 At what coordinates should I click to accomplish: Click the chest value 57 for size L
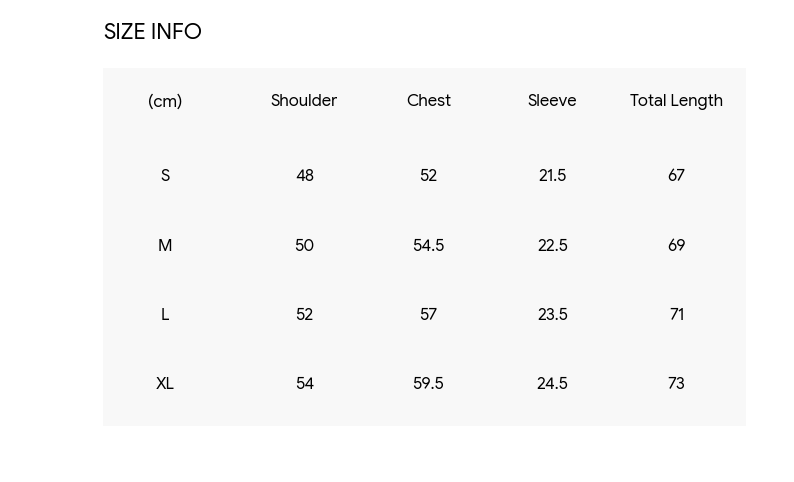[428, 314]
